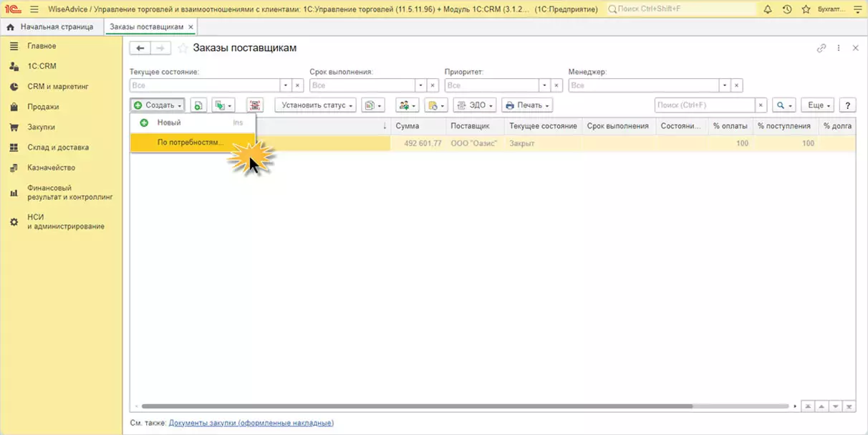The width and height of the screenshot is (868, 435).
Task: Open CRM и маркетинг section
Action: click(x=57, y=86)
